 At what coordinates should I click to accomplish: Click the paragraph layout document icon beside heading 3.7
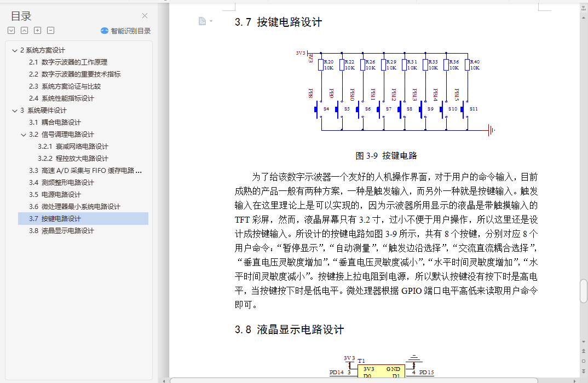pos(202,21)
